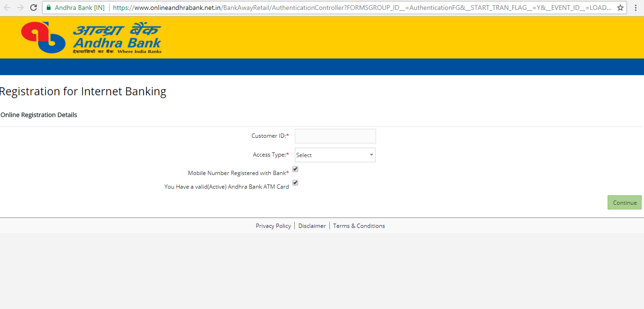Open the Terms & Conditions link
This screenshot has height=309, width=644.
(359, 226)
